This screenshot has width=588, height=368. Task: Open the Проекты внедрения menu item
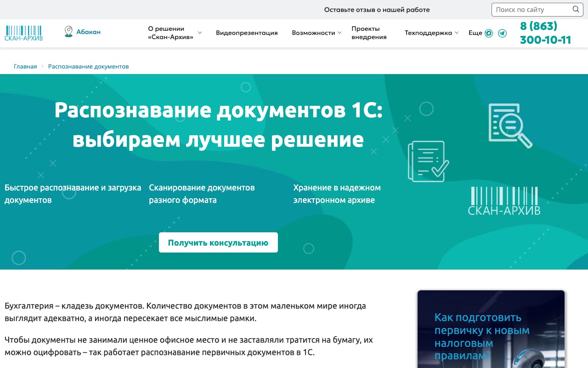coord(369,33)
